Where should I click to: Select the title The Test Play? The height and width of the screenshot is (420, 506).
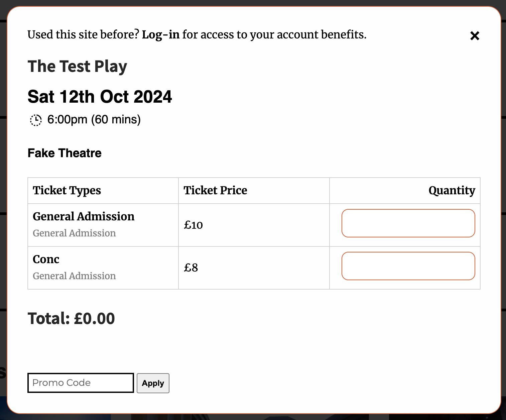[77, 66]
